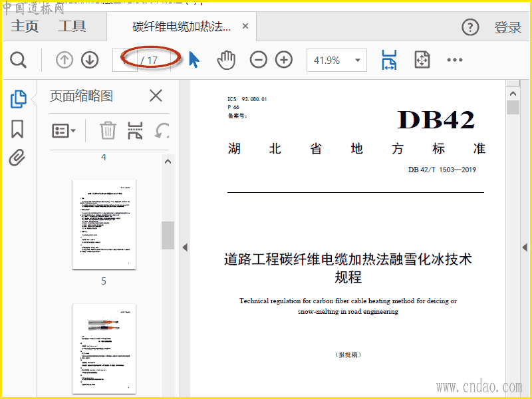Select the 碳纤维电缆加热法 document tab
This screenshot has width=532, height=399.
click(x=182, y=27)
